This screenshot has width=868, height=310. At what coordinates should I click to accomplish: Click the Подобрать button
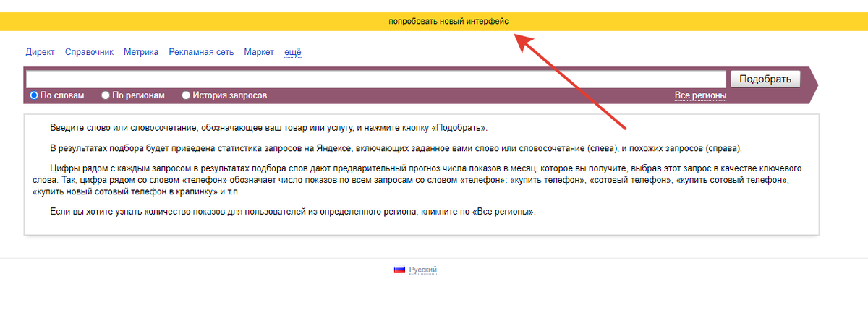pos(766,79)
